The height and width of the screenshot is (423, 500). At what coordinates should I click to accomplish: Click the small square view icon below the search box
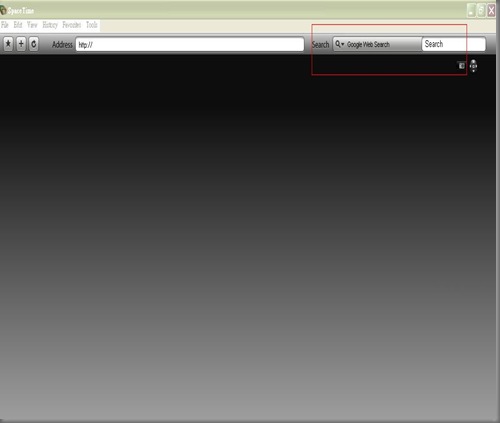pyautogui.click(x=462, y=66)
